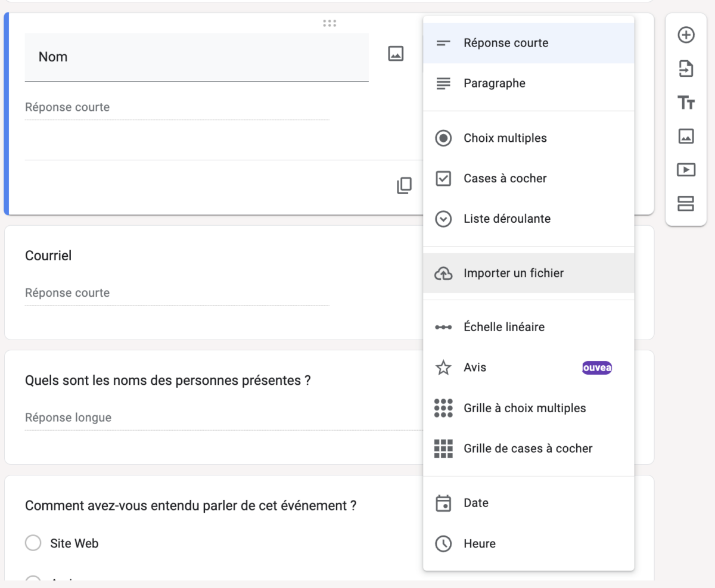Pick Importer un fichier question type

click(513, 273)
